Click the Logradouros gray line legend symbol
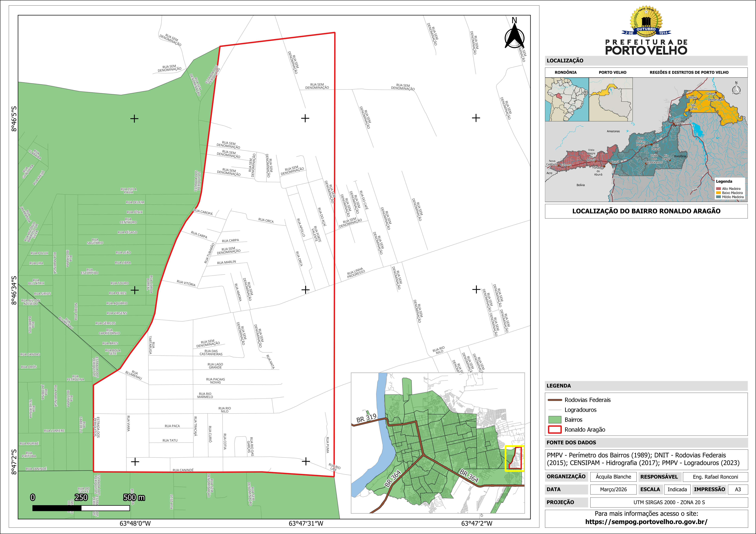Screen dimensions: 756x534 point(555,410)
